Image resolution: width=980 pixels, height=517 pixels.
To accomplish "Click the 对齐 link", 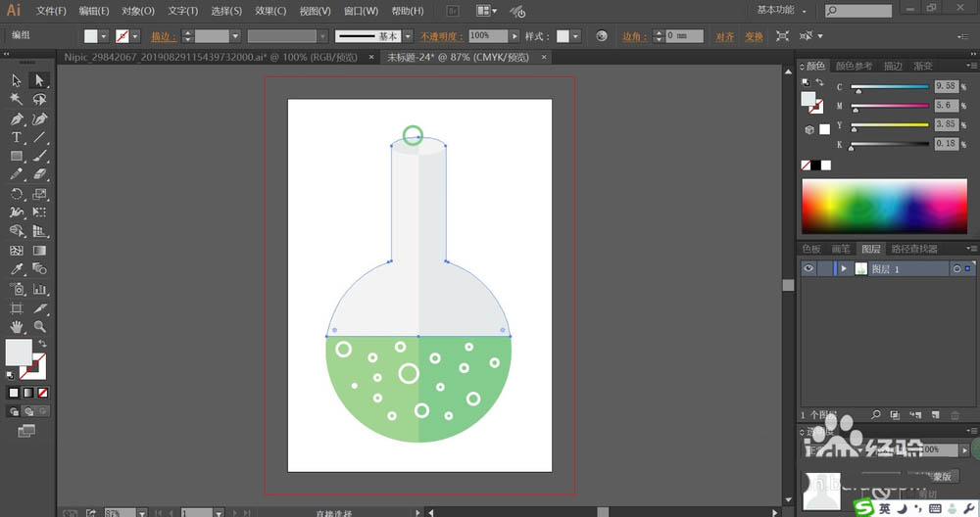I will 725,37.
